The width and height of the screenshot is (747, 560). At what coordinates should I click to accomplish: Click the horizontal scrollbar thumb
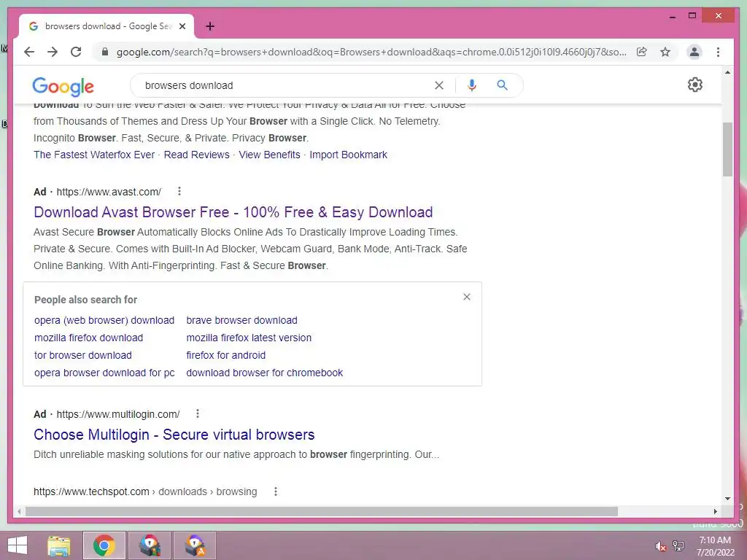[x=322, y=511]
